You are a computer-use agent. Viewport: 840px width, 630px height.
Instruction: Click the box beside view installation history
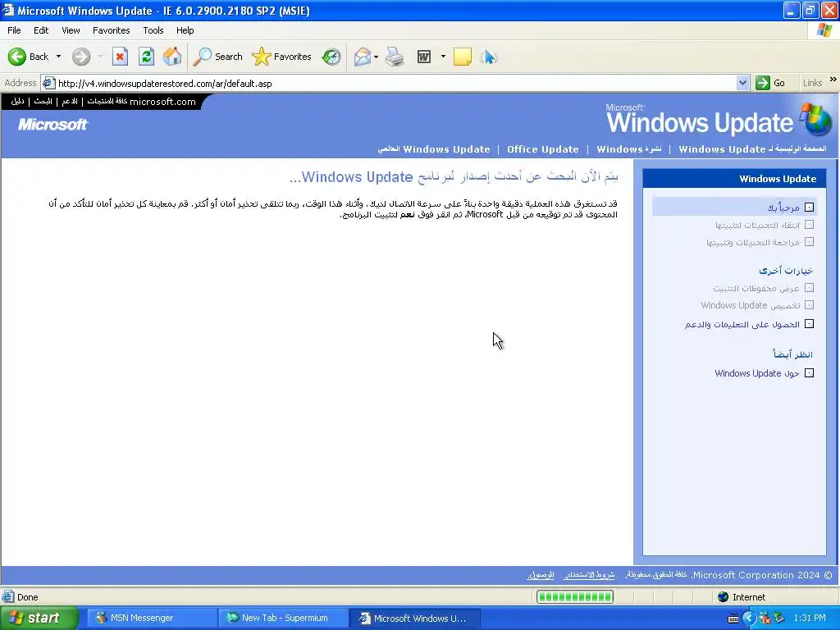pyautogui.click(x=809, y=288)
